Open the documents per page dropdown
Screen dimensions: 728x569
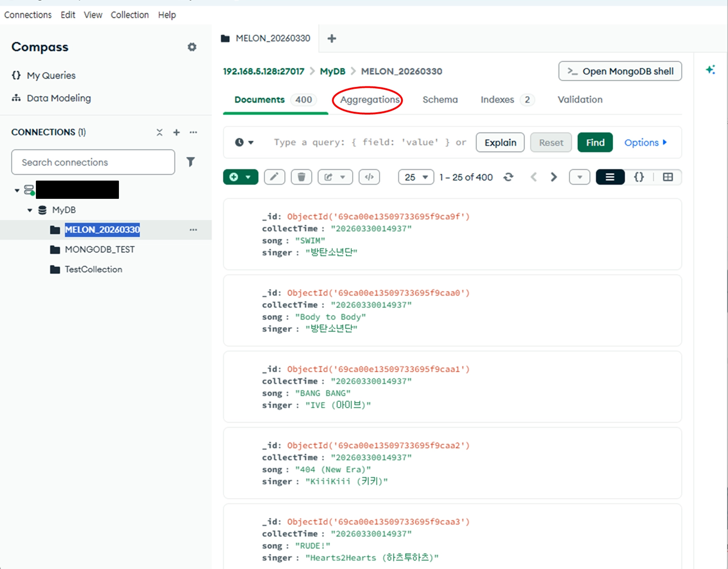click(416, 177)
